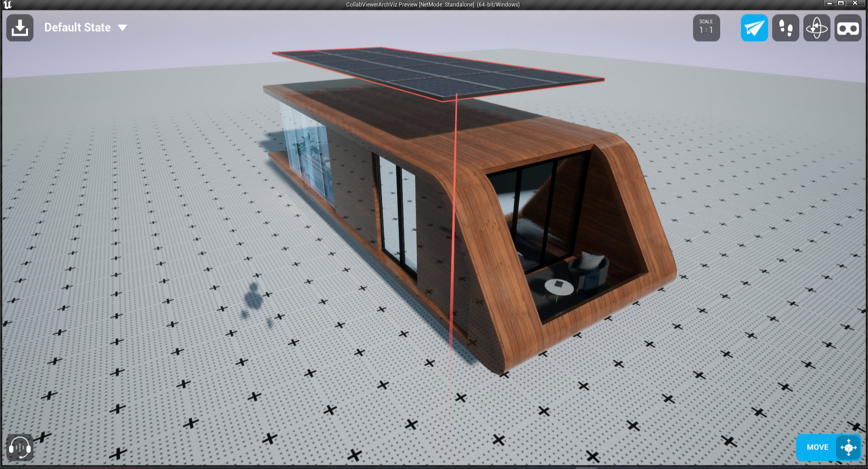Toggle voice chat headset icon
868x469 pixels.
point(20,447)
